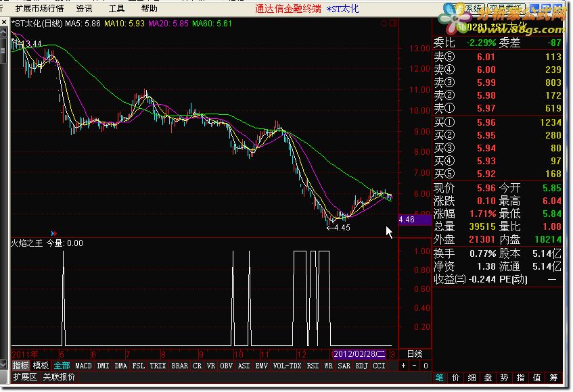Viewport: 573px width, 392px height.
Task: Select the 模板 tab
Action: (41, 366)
